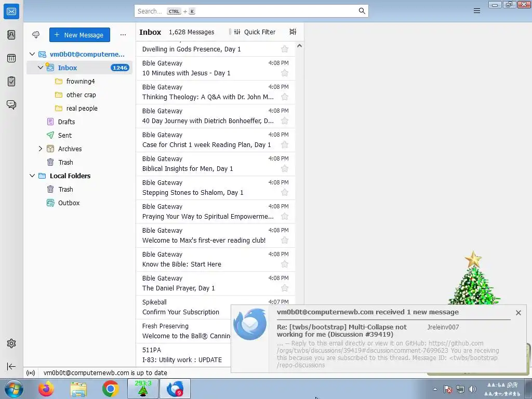Open message list display options
The height and width of the screenshot is (399, 532).
[293, 32]
